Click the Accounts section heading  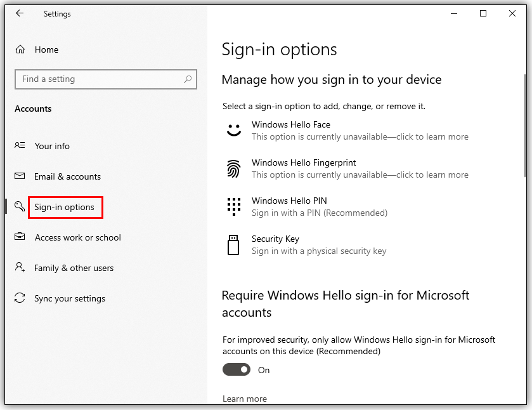click(33, 109)
